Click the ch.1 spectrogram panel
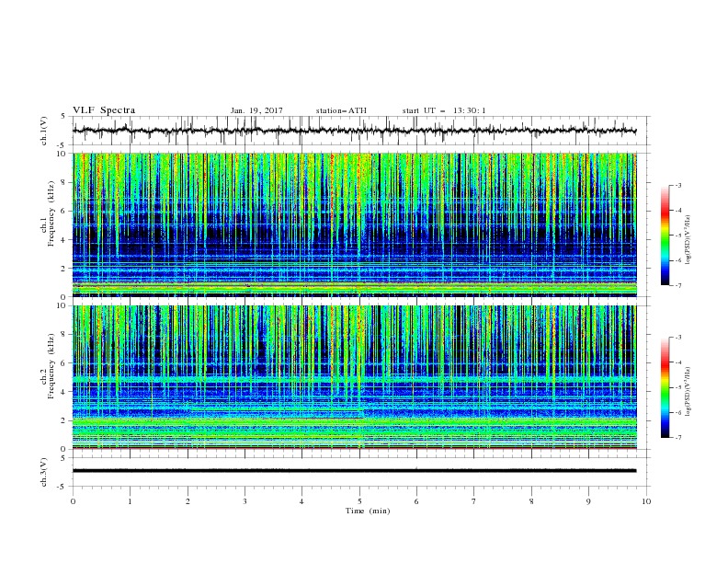The width and height of the screenshot is (728, 563). 355,224
